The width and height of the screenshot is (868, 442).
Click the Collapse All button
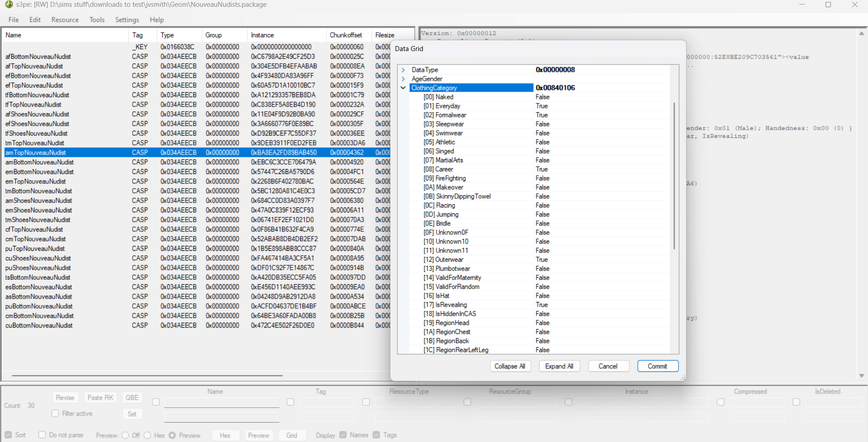[510, 366]
